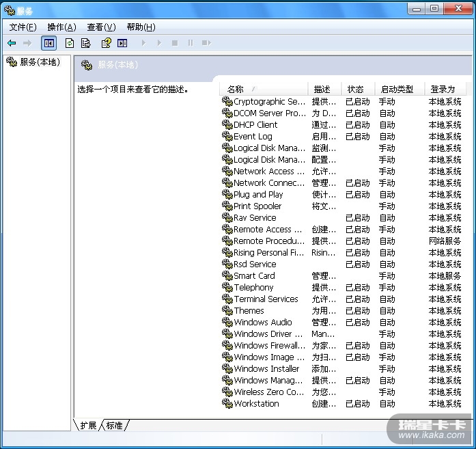Select the Wireless Zero Co... service
476x449 pixels.
point(269,392)
